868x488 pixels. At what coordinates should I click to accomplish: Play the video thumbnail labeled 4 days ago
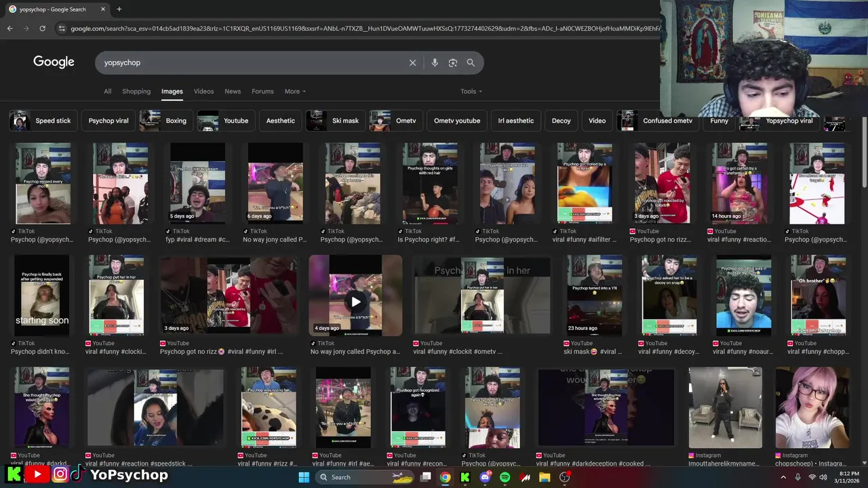click(x=355, y=296)
